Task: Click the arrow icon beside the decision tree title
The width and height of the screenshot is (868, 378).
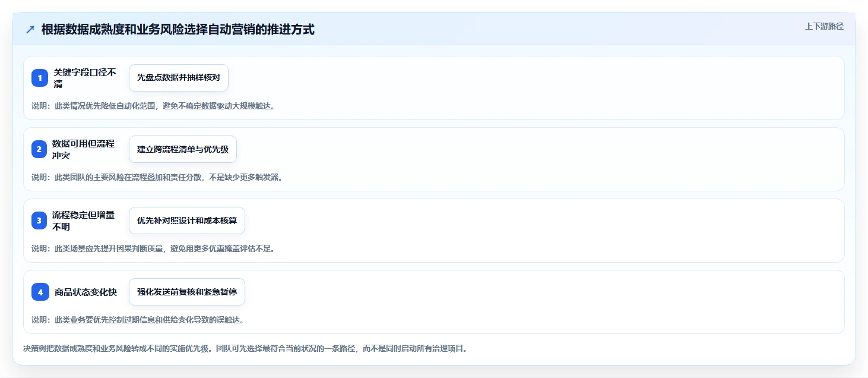Action: click(x=30, y=30)
